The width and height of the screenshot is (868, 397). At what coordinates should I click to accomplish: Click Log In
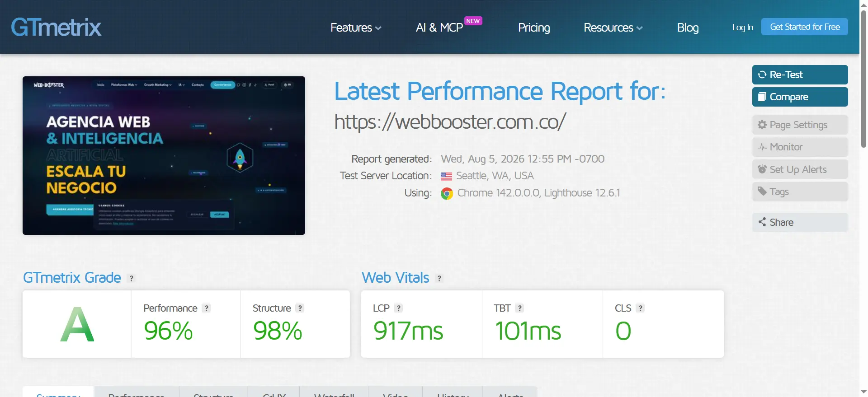coord(742,27)
